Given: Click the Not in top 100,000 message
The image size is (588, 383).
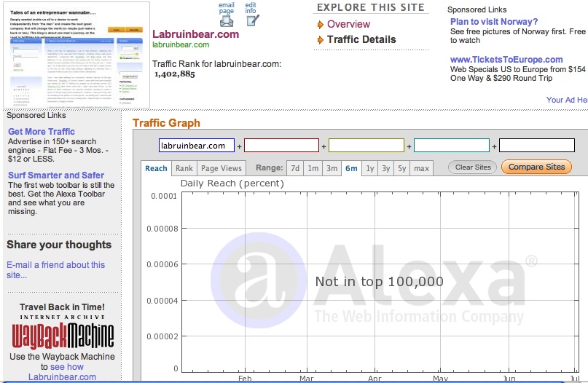Looking at the screenshot, I should 380,282.
